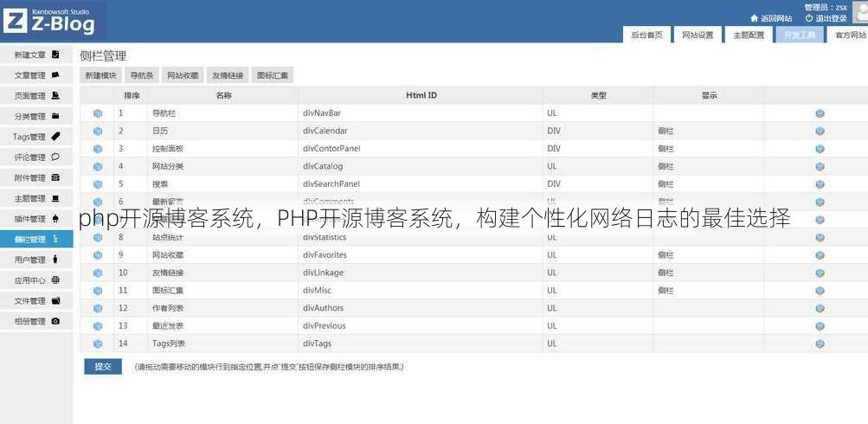Click the blue 提交 button
This screenshot has height=424, width=868.
point(103,366)
